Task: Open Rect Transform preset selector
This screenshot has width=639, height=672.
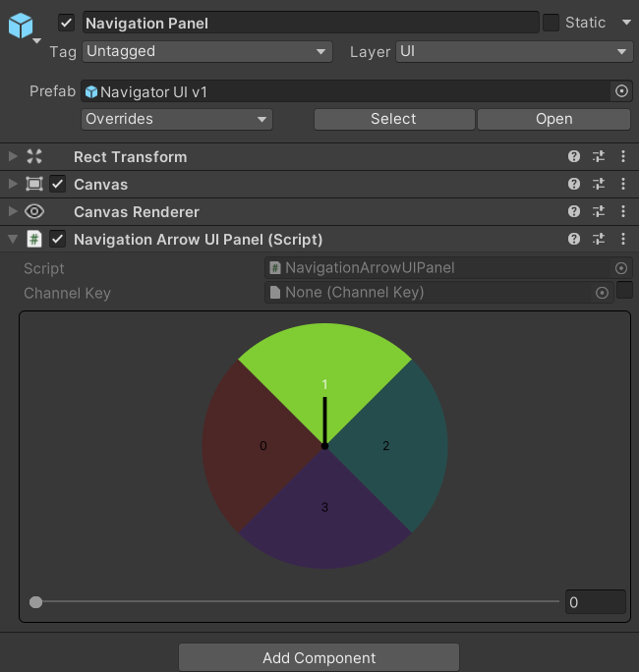Action: 599,156
